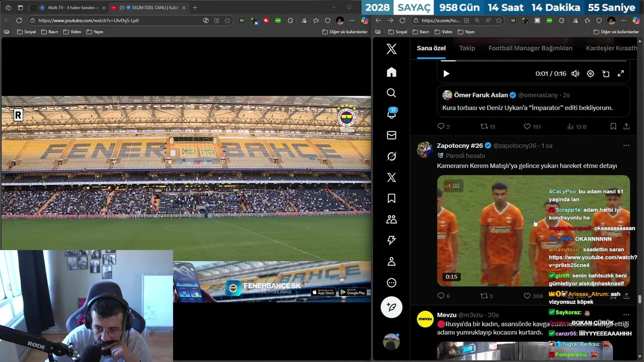This screenshot has width=644, height=362.
Task: Expand Yayın favorites folder in X window
Action: [x=465, y=32]
